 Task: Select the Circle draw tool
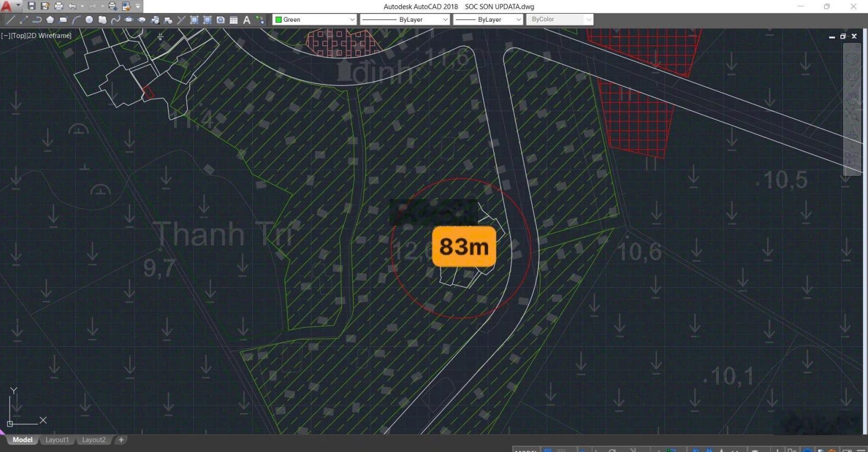90,20
